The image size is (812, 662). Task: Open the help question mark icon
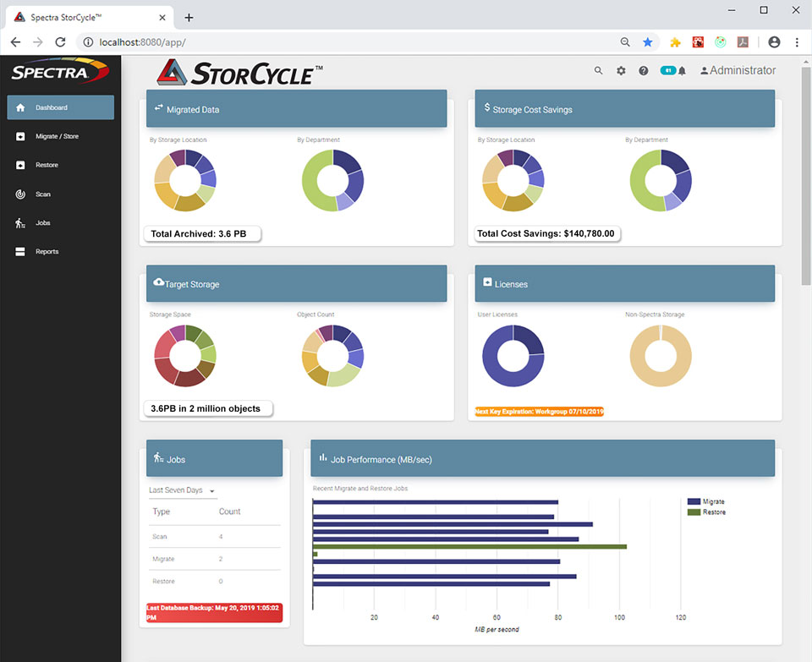click(643, 71)
